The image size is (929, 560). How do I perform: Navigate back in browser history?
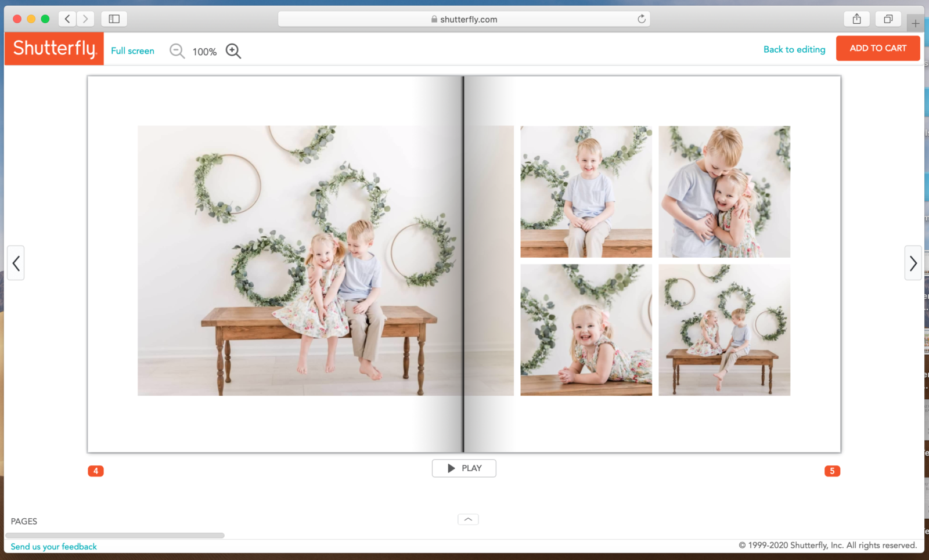pyautogui.click(x=67, y=19)
